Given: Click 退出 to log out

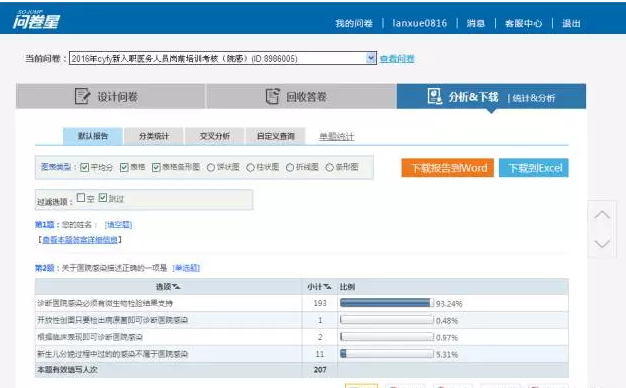Looking at the screenshot, I should tap(571, 23).
